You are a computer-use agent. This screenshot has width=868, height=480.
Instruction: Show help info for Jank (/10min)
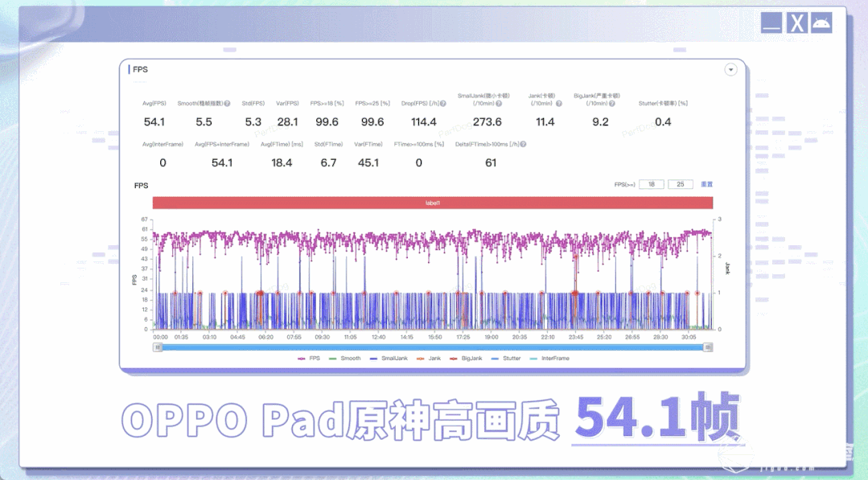click(558, 104)
